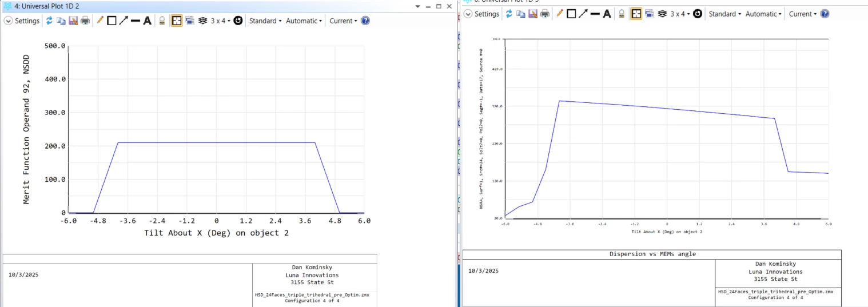Click the reset circular icon in left window
Screen dimensions: 868x307
(x=238, y=21)
